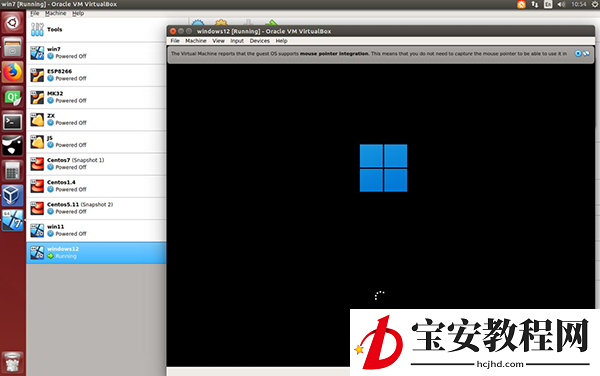
Task: Dismiss the mouse pointer integration notification
Action: tap(578, 54)
